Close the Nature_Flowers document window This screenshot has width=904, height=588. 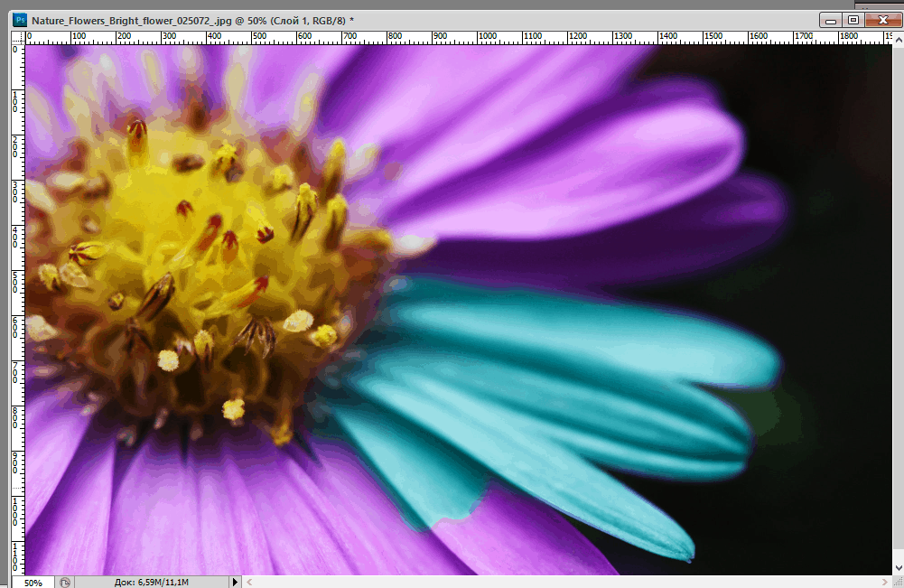(881, 19)
